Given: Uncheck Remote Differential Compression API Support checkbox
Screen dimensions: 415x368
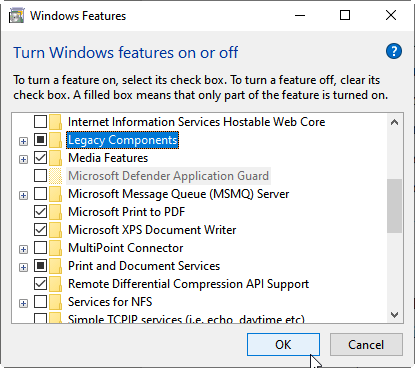Looking at the screenshot, I should (40, 284).
